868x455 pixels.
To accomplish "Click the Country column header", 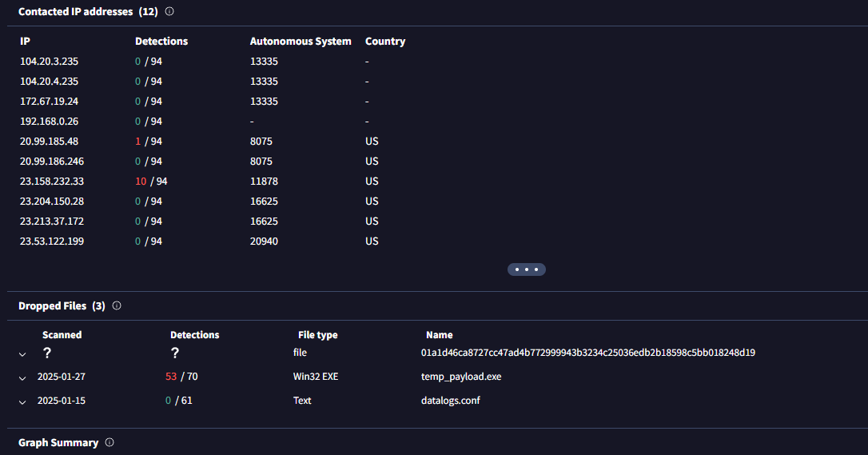I will (385, 41).
